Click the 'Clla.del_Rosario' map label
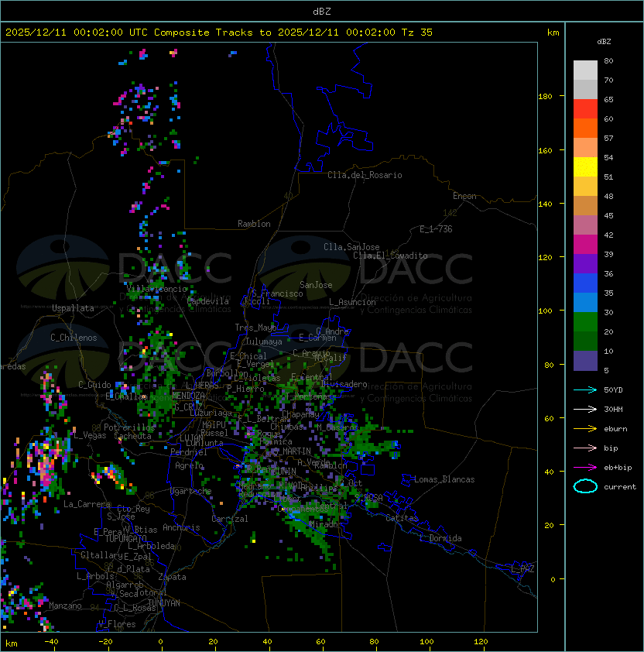Viewport: 644px width, 652px height. 365,175
